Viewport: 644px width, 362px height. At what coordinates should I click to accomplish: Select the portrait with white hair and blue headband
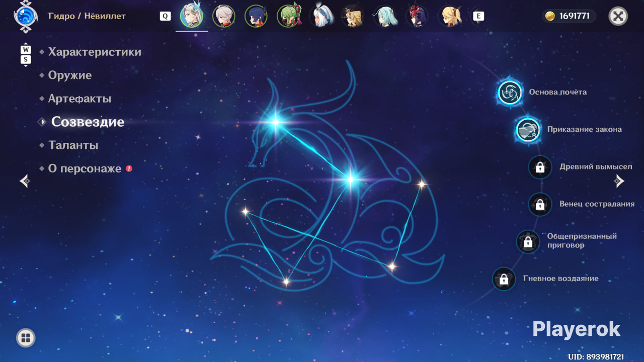pos(321,17)
